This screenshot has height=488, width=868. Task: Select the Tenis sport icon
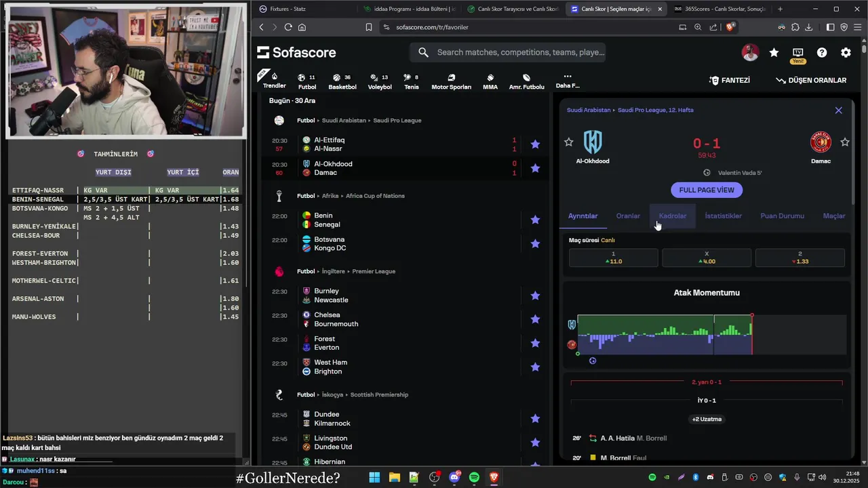(x=412, y=81)
